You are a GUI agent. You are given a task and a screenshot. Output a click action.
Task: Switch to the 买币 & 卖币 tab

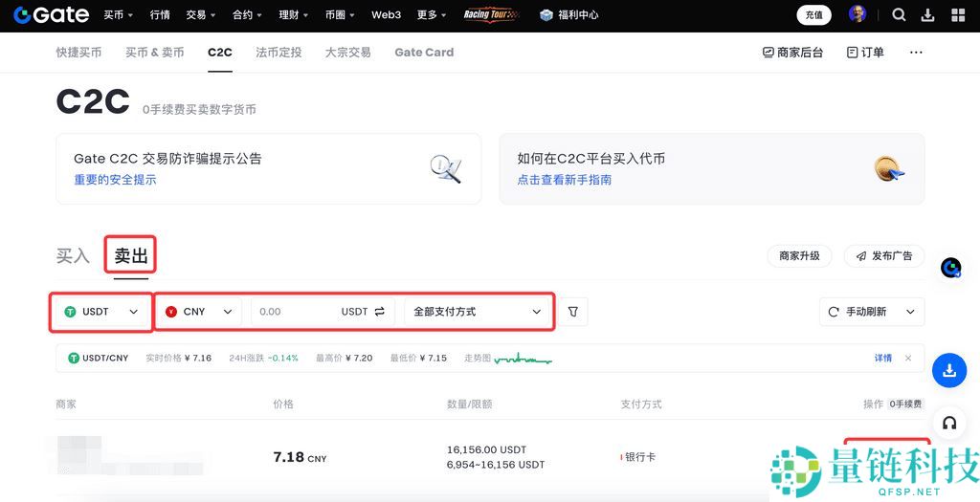click(154, 53)
